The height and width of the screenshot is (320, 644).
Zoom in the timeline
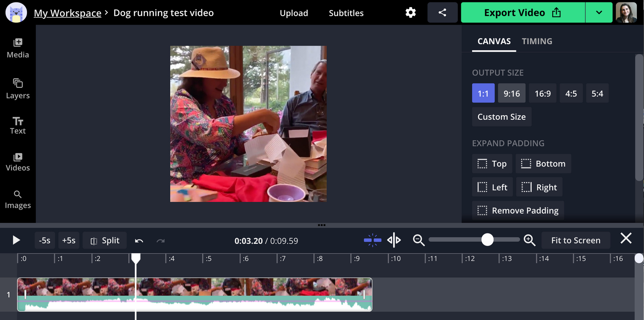point(529,240)
